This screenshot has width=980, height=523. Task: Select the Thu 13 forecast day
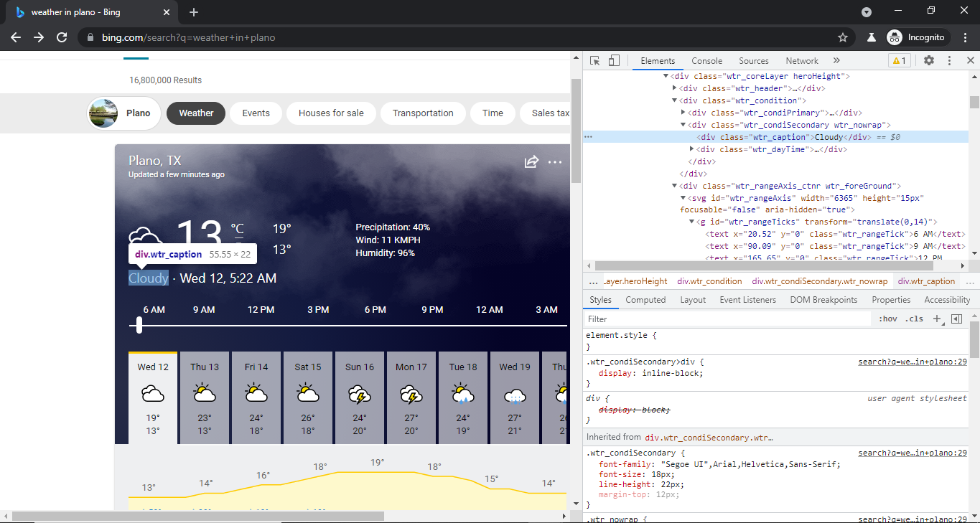(x=205, y=397)
